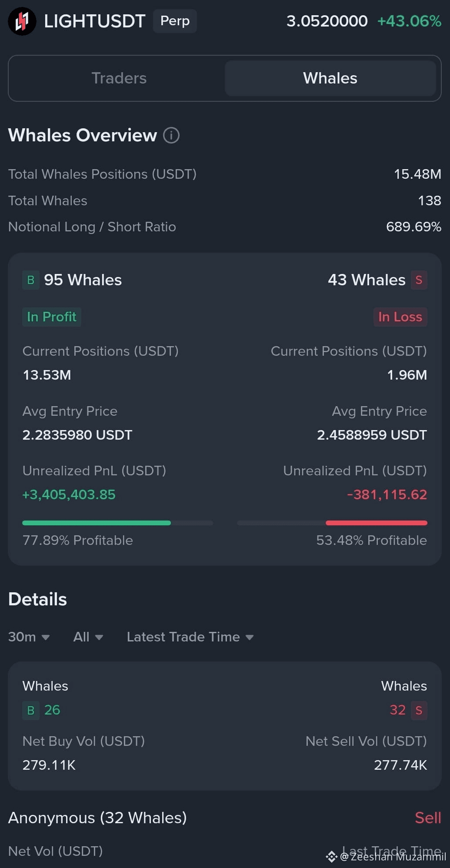Screen dimensions: 450x868
Task: Click the S badge next to 32
Action: click(x=419, y=710)
